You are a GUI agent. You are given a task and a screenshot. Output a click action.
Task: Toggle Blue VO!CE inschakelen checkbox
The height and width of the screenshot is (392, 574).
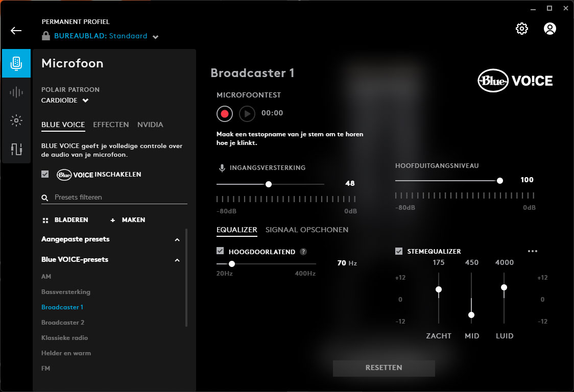point(45,174)
